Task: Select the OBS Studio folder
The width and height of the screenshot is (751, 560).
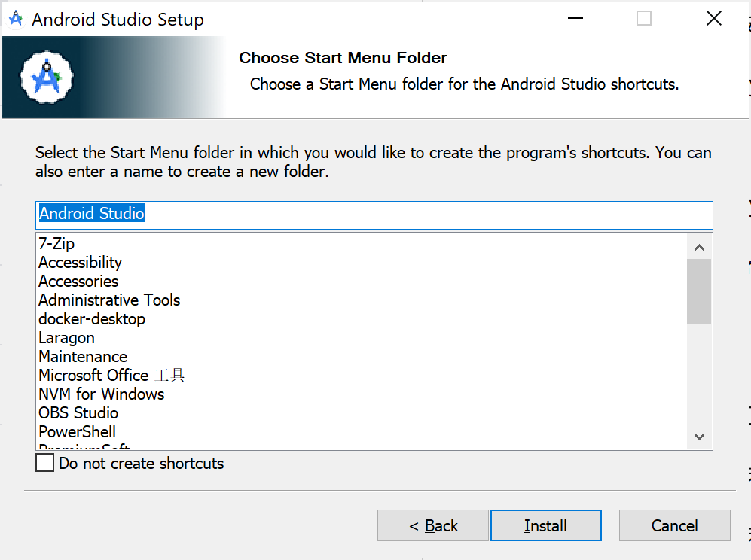Action: [78, 413]
